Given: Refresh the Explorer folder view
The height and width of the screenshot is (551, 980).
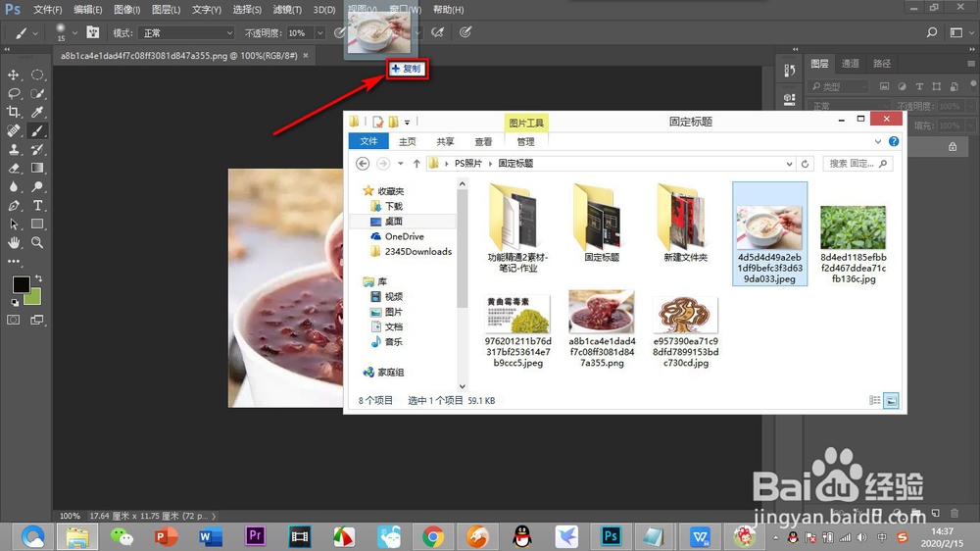Looking at the screenshot, I should [805, 163].
